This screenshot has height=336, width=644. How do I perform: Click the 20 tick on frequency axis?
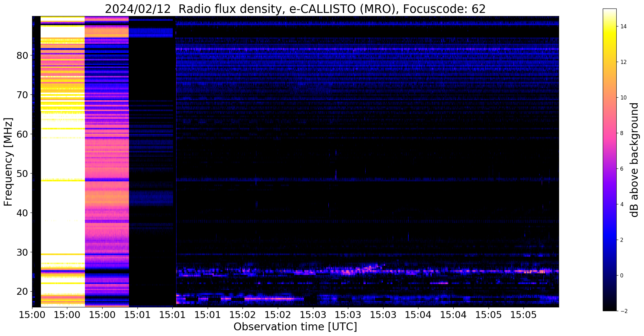pyautogui.click(x=22, y=292)
